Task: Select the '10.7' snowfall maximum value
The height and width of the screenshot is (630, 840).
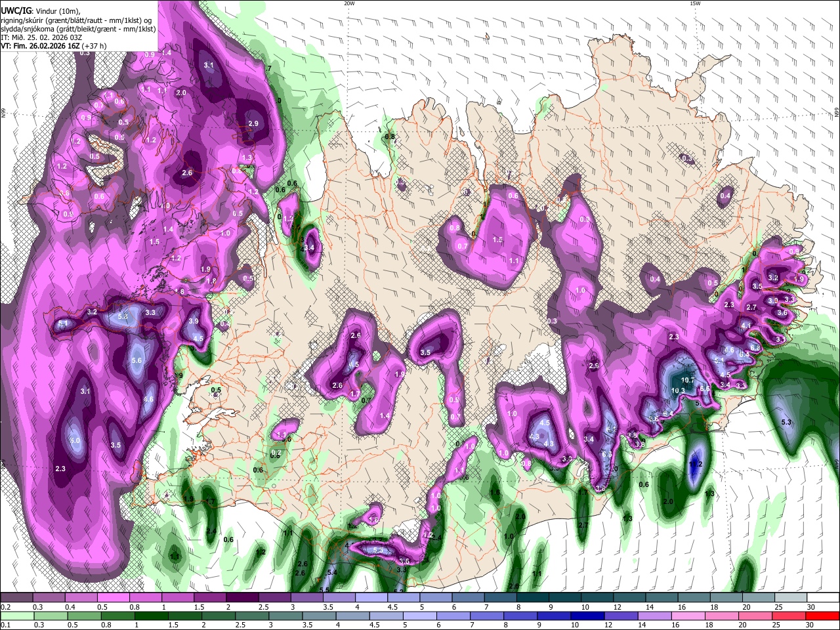Action: (688, 380)
